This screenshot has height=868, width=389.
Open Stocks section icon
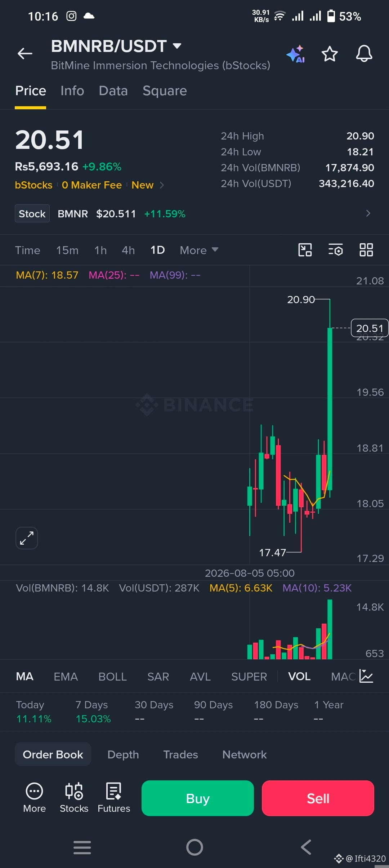click(74, 798)
